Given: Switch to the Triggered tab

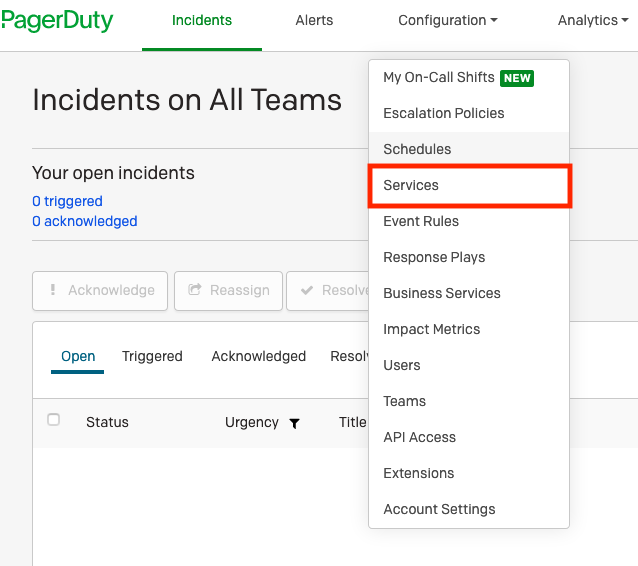Looking at the screenshot, I should point(152,356).
